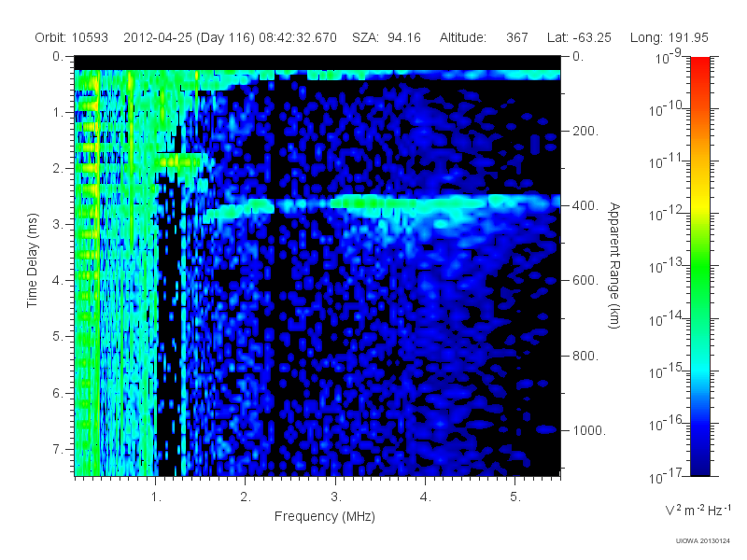Click the 800. apparent range tick label
This screenshot has width=747, height=560.
pyautogui.click(x=585, y=356)
